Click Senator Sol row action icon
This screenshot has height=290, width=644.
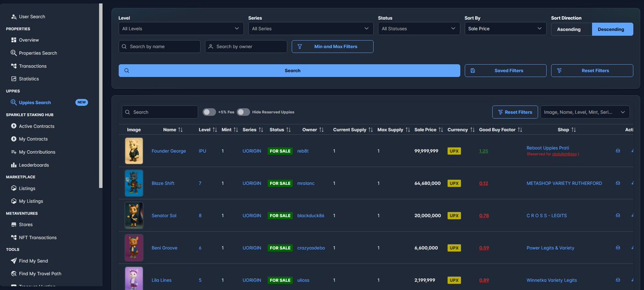(618, 215)
